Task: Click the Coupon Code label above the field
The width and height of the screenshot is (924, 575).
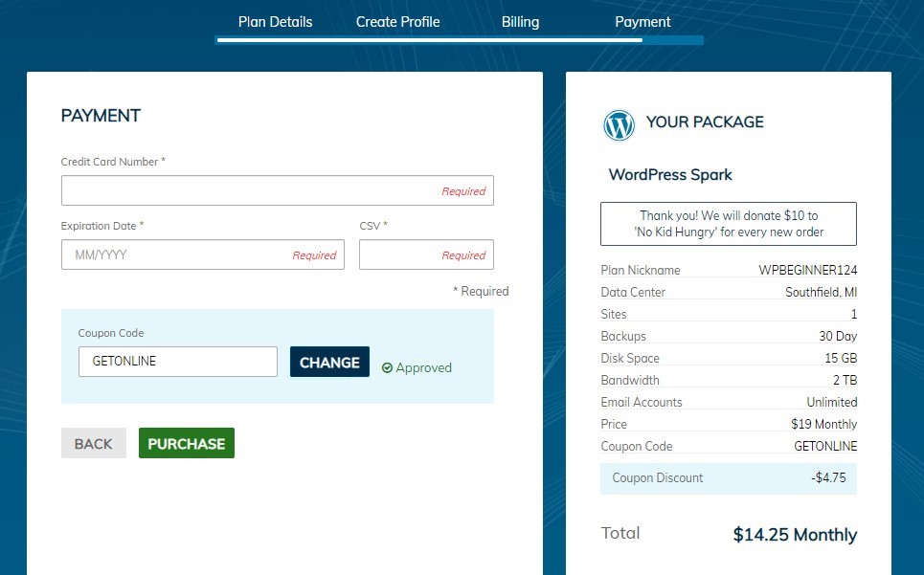Action: click(111, 333)
